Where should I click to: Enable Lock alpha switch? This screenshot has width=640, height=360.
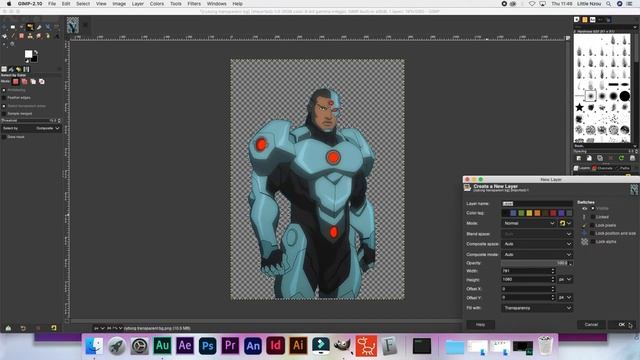(x=593, y=242)
